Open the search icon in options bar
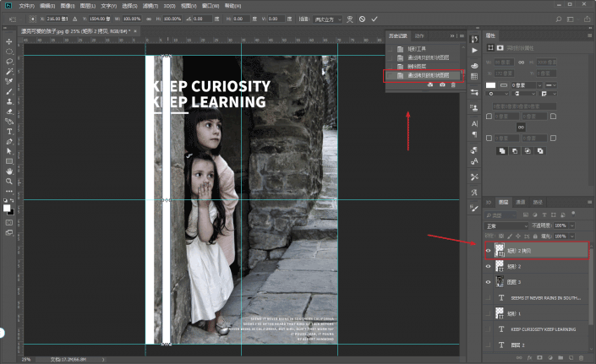The image size is (596, 364). [558, 19]
